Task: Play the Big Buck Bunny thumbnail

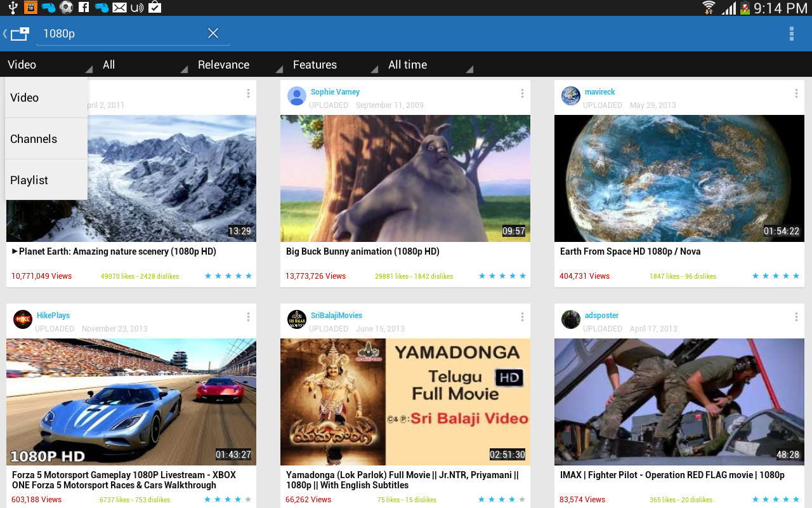Action: 405,178
